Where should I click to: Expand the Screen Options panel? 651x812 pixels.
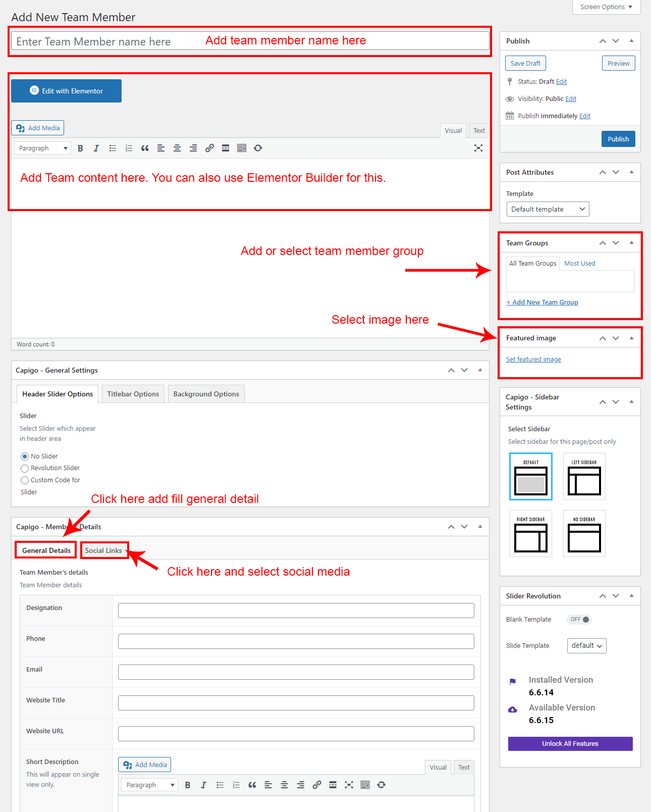tap(606, 7)
